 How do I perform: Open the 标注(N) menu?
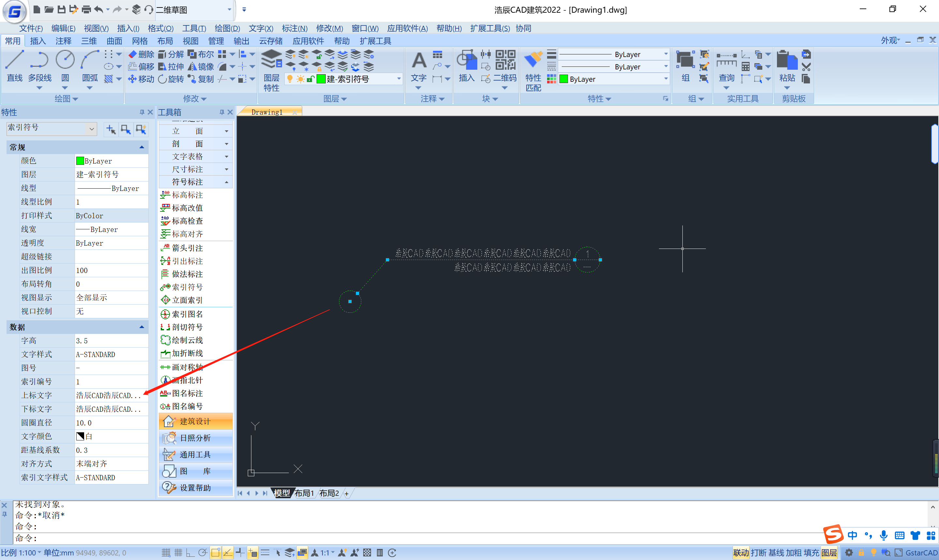point(294,28)
